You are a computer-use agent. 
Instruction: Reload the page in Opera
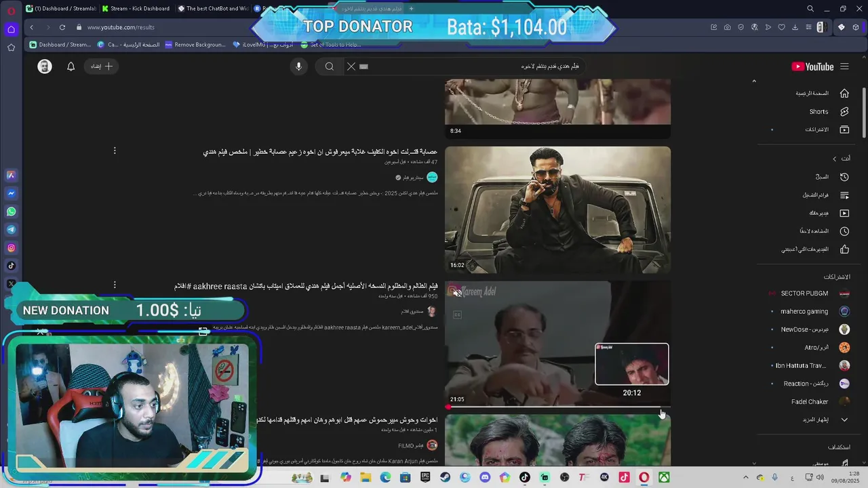click(x=62, y=27)
